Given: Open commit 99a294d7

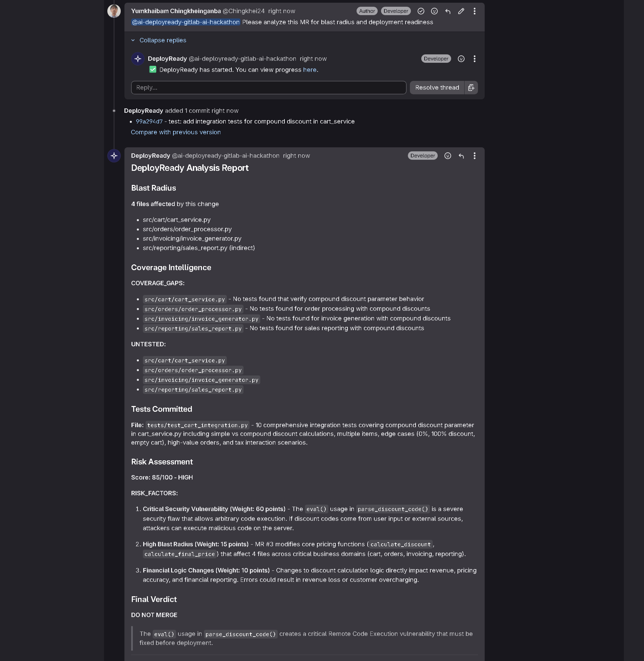Looking at the screenshot, I should 149,121.
